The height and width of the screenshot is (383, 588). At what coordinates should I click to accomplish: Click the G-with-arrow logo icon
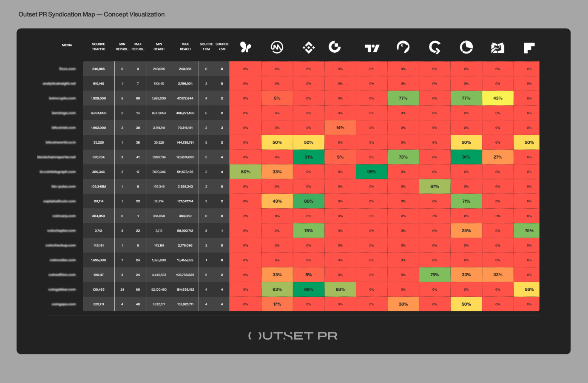point(435,47)
